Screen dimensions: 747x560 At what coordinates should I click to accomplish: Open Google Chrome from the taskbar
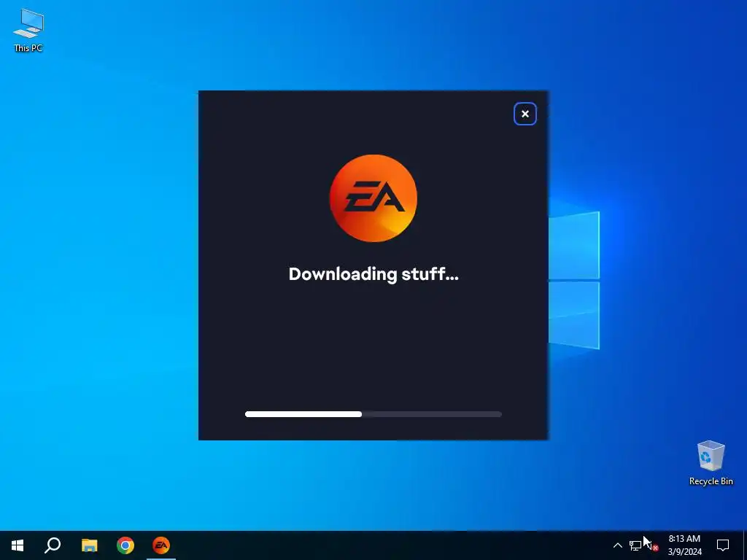pyautogui.click(x=125, y=545)
